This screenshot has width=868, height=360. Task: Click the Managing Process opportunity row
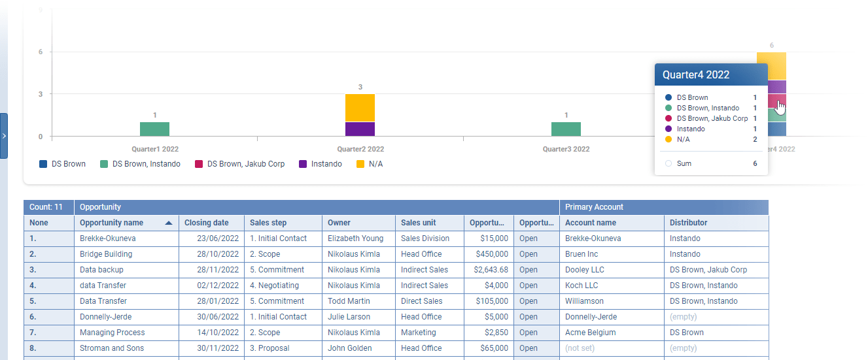[112, 333]
